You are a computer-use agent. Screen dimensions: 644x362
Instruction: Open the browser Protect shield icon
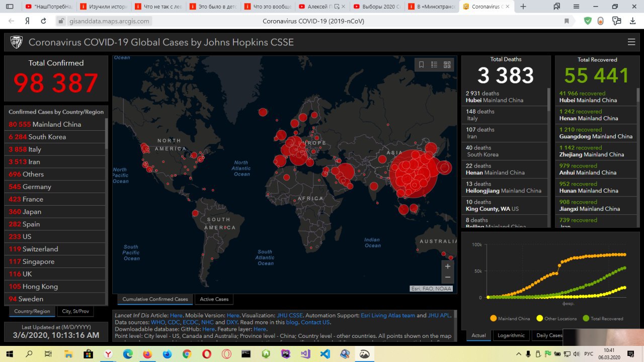588,21
